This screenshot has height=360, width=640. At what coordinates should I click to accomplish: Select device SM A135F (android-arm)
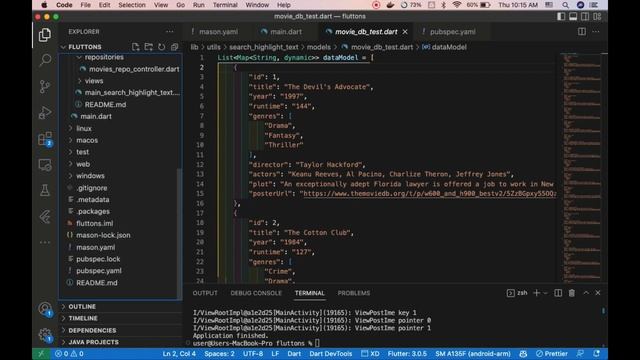point(473,353)
